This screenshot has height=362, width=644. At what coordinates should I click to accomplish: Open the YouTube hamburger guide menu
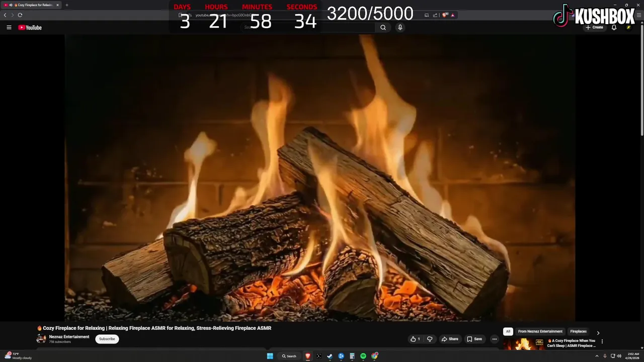pyautogui.click(x=9, y=28)
